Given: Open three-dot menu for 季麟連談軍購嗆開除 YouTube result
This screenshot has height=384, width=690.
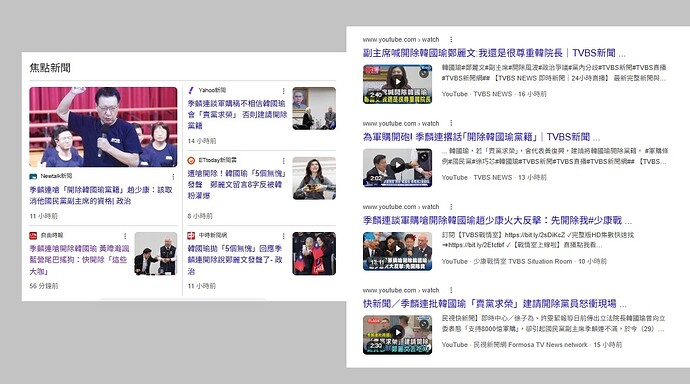Looking at the screenshot, I should pyautogui.click(x=451, y=206).
